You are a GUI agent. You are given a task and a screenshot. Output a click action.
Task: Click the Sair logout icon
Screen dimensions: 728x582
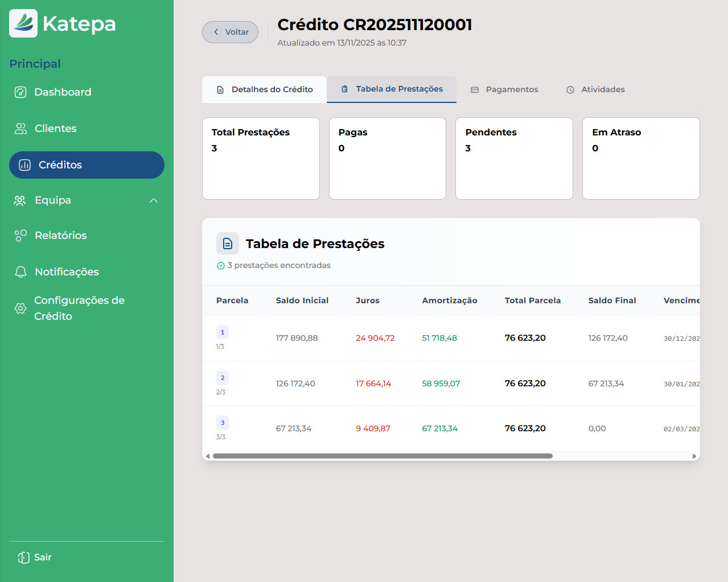point(23,558)
